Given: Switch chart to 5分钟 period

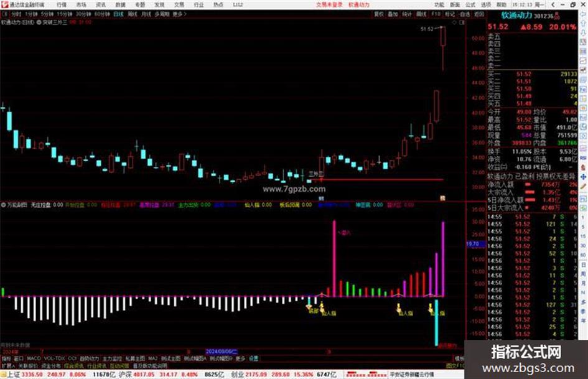Looking at the screenshot, I should (x=48, y=14).
